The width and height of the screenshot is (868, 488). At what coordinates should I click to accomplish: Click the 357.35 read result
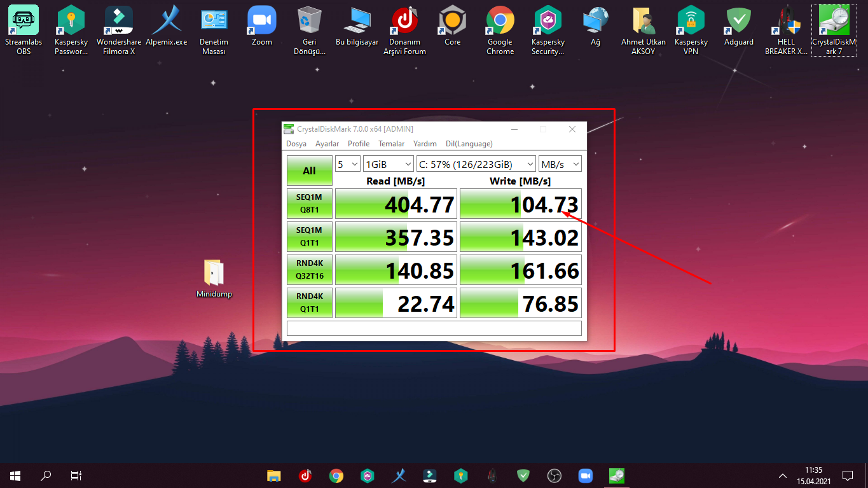tap(396, 237)
